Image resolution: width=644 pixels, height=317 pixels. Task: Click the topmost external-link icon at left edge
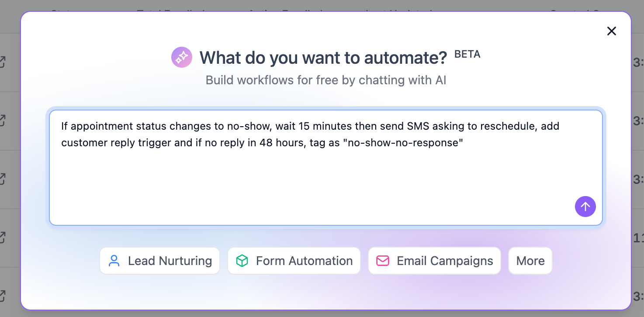[x=2, y=62]
